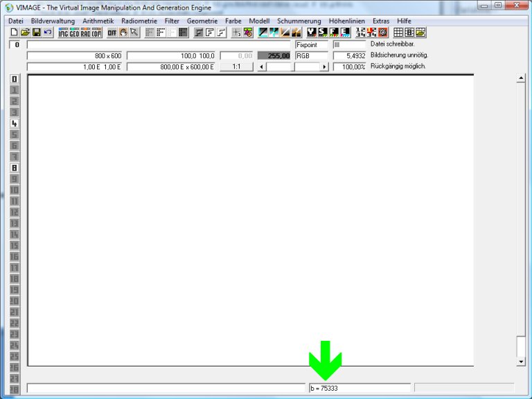Click the status field showing b = 75333
The image size is (532, 399).
point(359,389)
